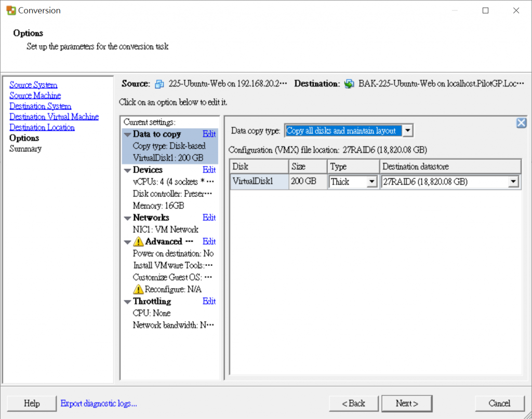Select the Summary step in sidebar

pyautogui.click(x=25, y=148)
